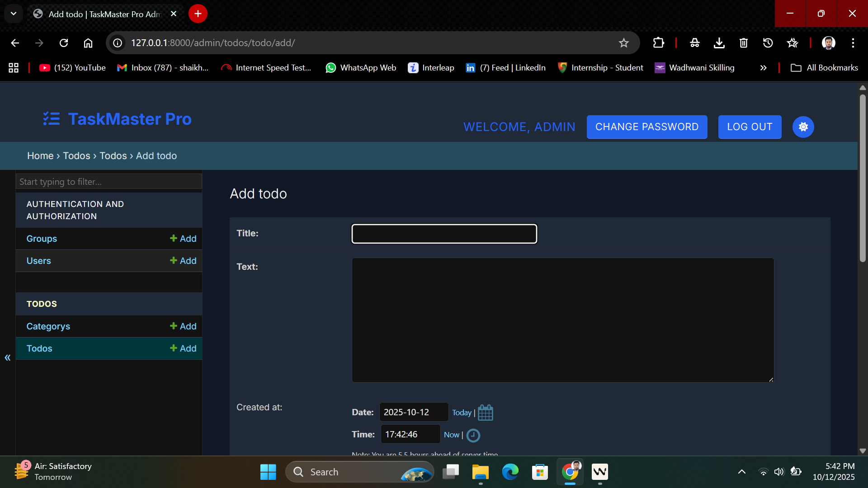Open Microsoft Store from the taskbar
Viewport: 868px width, 488px height.
coord(540,472)
